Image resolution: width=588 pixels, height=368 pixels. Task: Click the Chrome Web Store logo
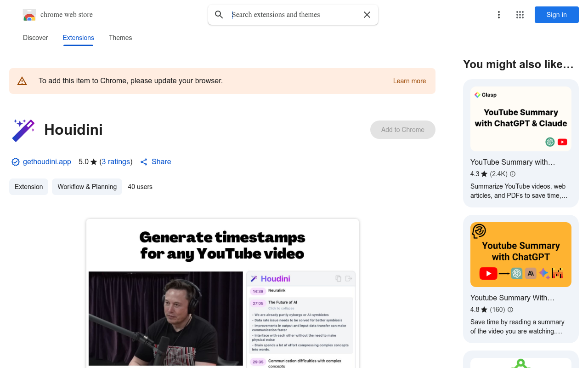point(29,15)
